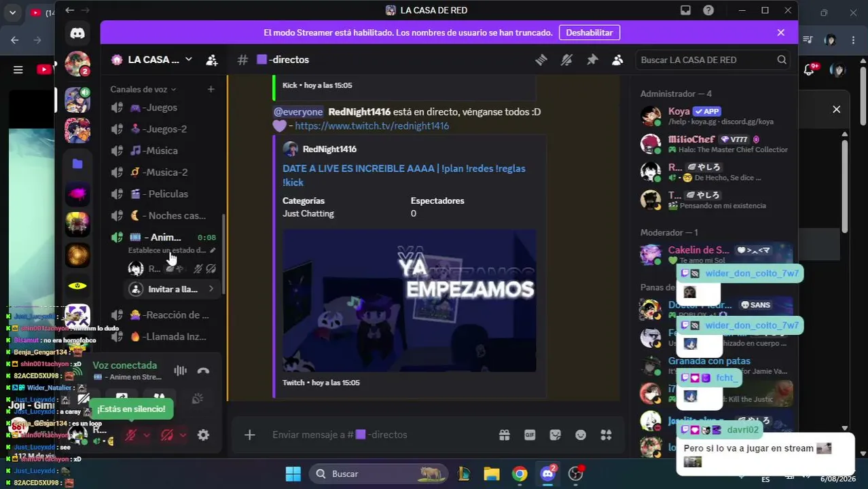
Task: Disconnect from voice with the hang-up icon
Action: (x=203, y=371)
